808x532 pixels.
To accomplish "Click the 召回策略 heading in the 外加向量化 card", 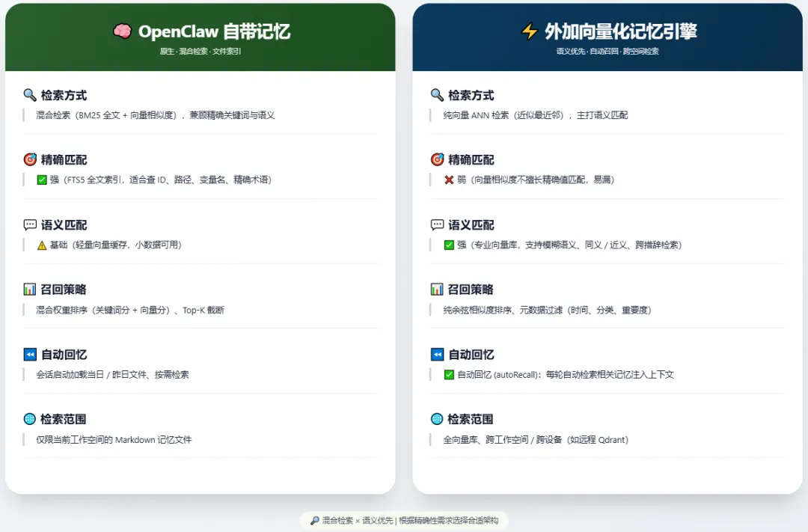I will pyautogui.click(x=471, y=290).
